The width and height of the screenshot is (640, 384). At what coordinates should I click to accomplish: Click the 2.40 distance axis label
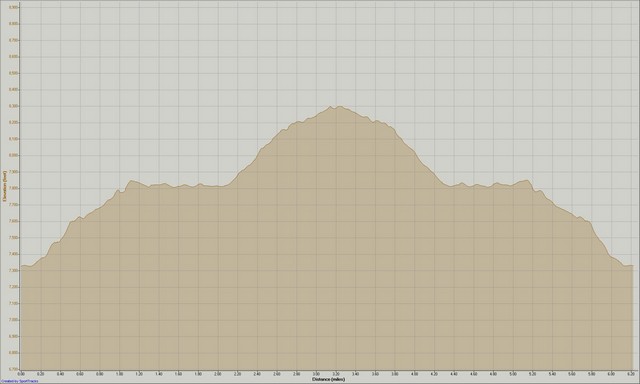tap(257, 374)
